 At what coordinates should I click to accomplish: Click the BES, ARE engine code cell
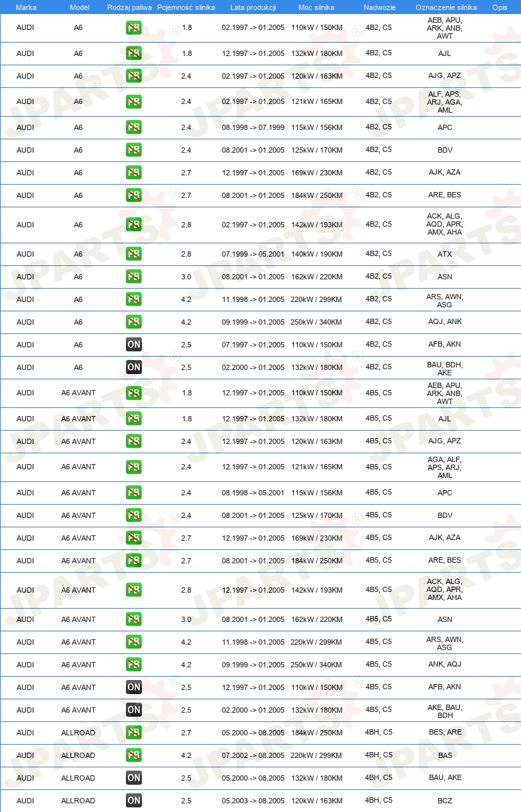445,733
